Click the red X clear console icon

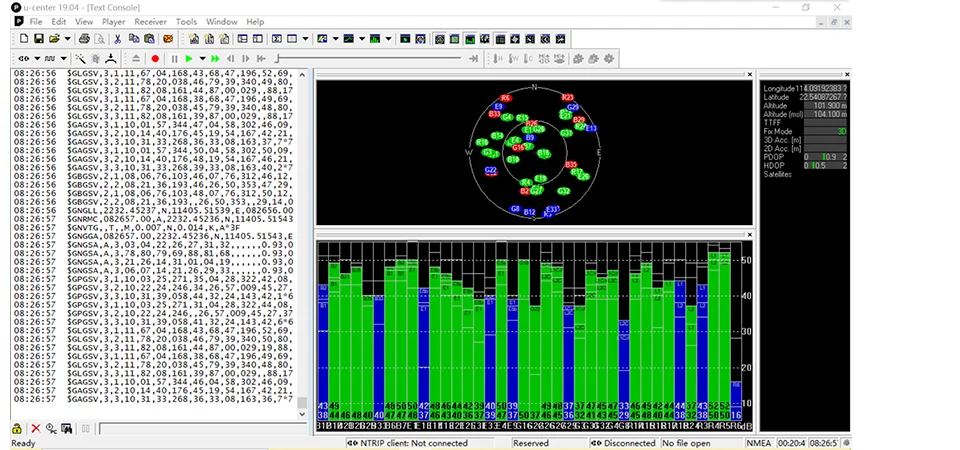tap(35, 429)
